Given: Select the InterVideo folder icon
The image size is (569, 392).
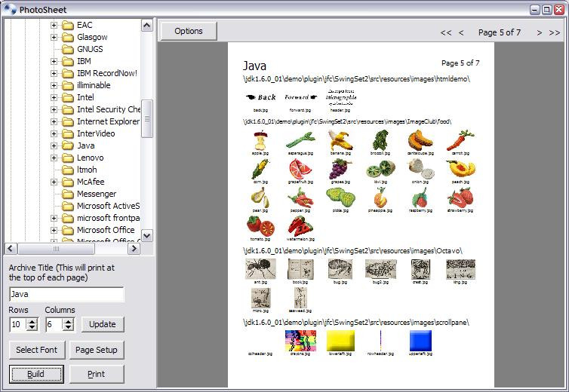Looking at the screenshot, I should tap(67, 134).
